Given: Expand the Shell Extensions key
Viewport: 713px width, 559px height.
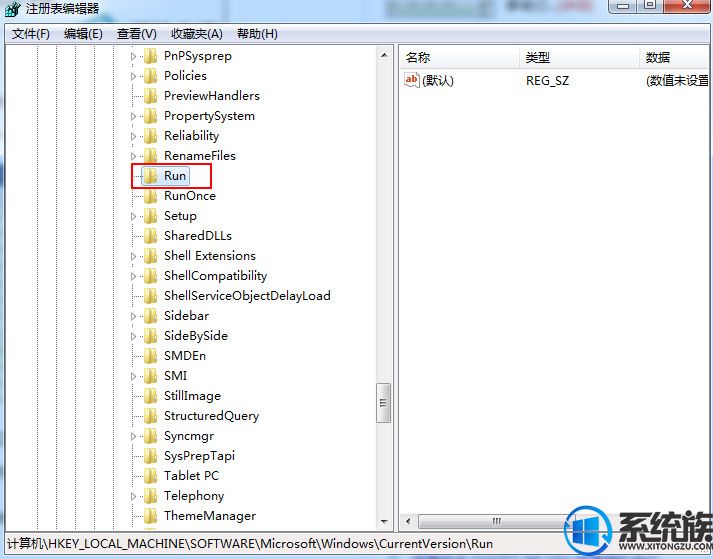Looking at the screenshot, I should (133, 256).
